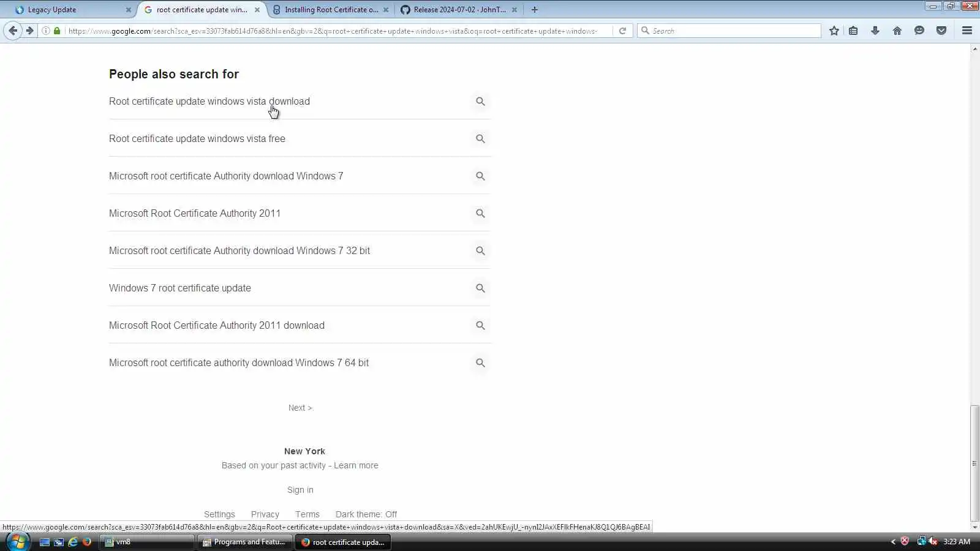The image size is (980, 551).
Task: Close the Installing Root Certificate tab
Action: coord(386,10)
